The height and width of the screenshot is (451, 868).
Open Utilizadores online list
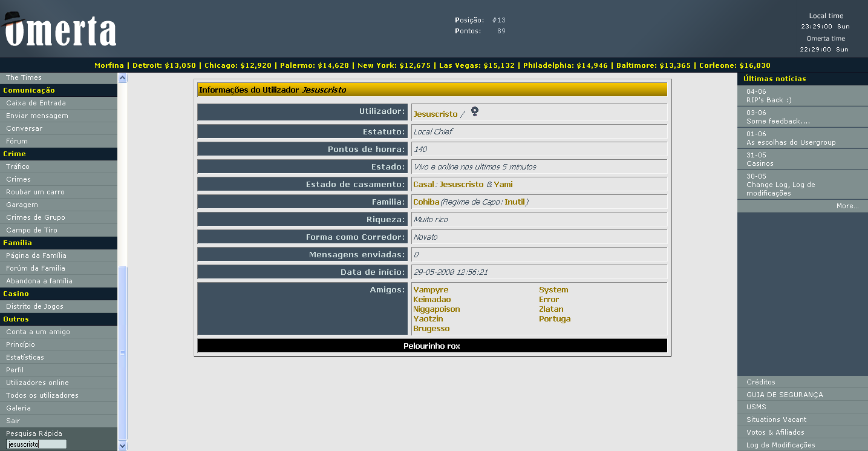point(38,383)
